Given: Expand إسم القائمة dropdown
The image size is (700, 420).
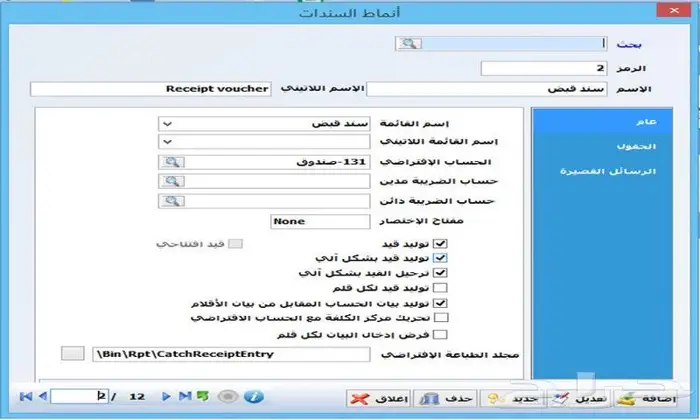Looking at the screenshot, I should pyautogui.click(x=167, y=124).
